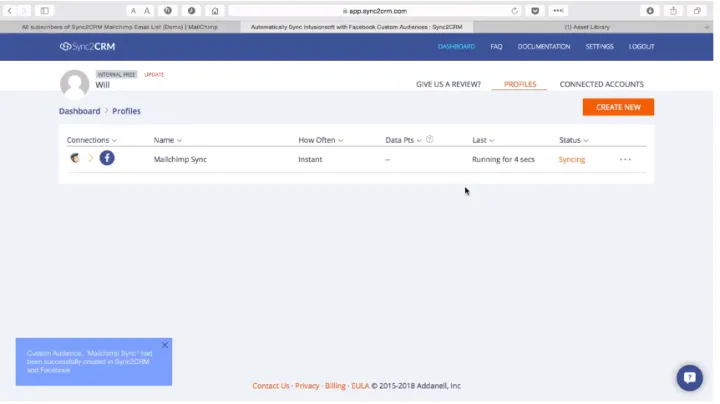Viewport: 720px width, 404px height.
Task: Select the Sync2CRM Facebook Custom Audiences tab
Action: [357, 27]
